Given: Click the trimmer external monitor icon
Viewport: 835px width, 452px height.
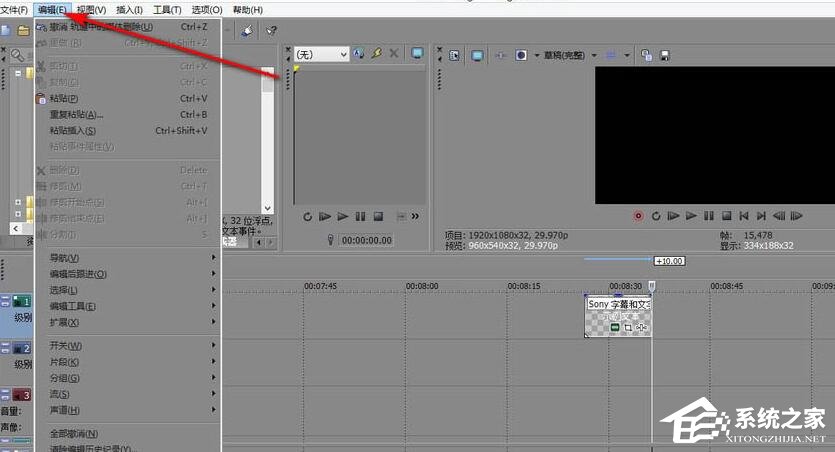Looking at the screenshot, I should (x=417, y=53).
